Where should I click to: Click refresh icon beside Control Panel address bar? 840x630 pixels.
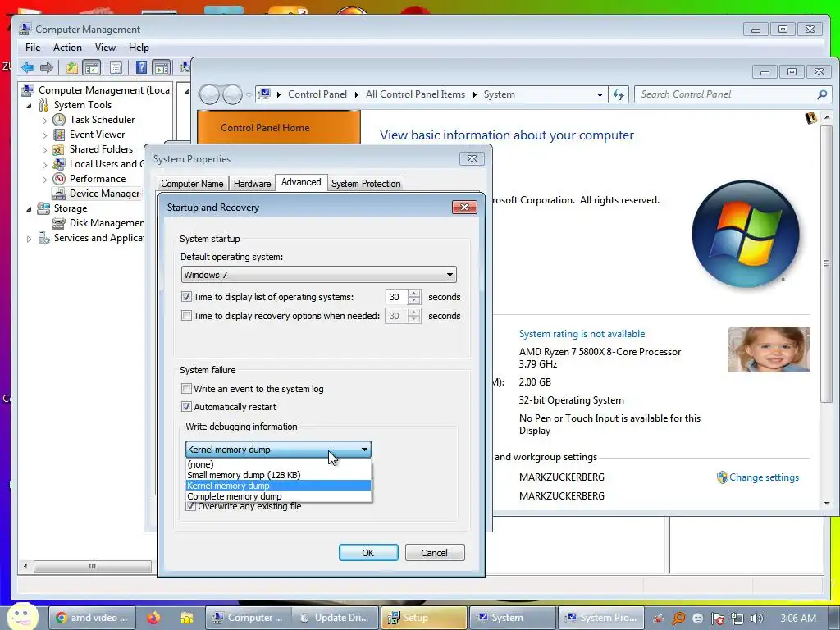619,95
